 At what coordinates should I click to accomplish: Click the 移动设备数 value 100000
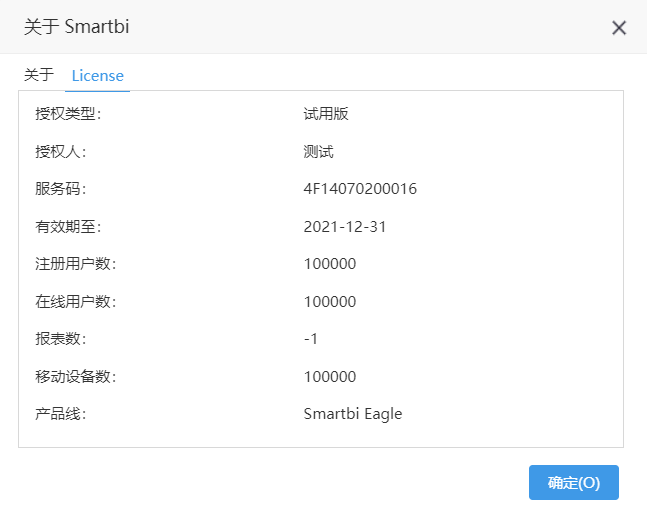click(x=330, y=377)
